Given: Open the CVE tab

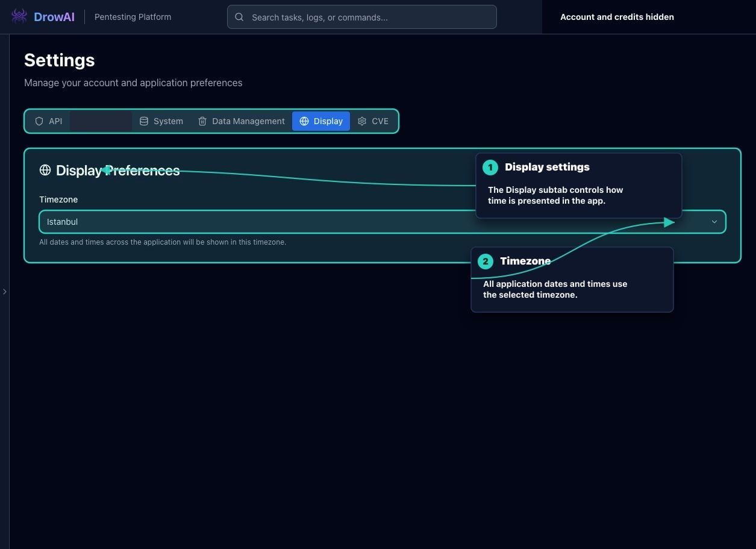Looking at the screenshot, I should (373, 121).
